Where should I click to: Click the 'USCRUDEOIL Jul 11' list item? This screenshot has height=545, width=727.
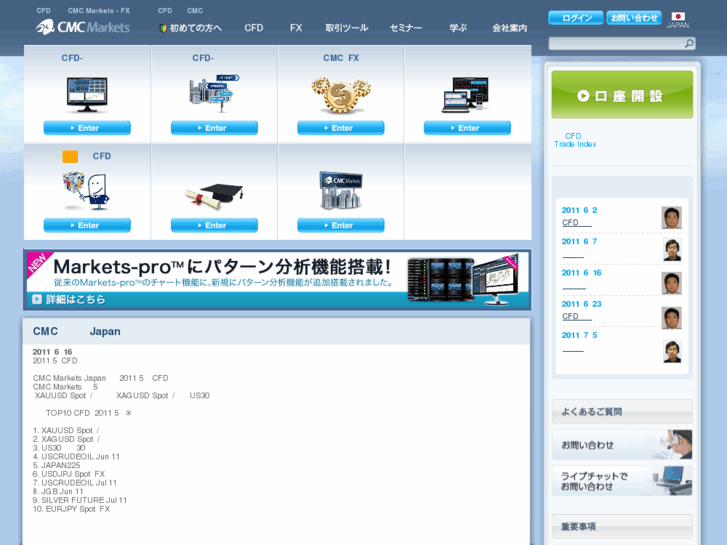(x=75, y=482)
